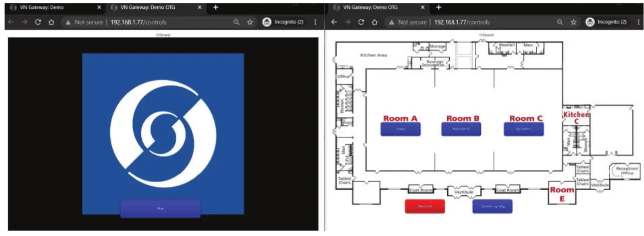Click the blue button under Room A
This screenshot has width=644, height=236.
point(401,129)
